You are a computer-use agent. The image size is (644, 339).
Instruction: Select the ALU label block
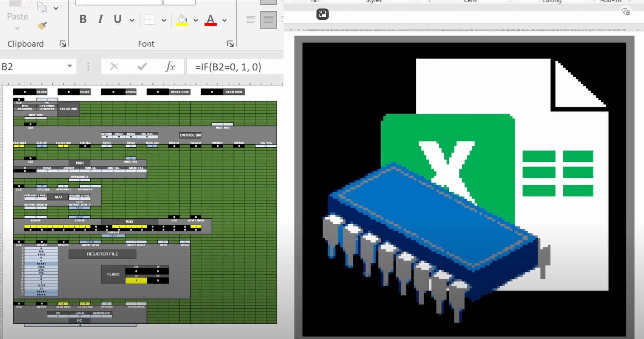tap(58, 197)
